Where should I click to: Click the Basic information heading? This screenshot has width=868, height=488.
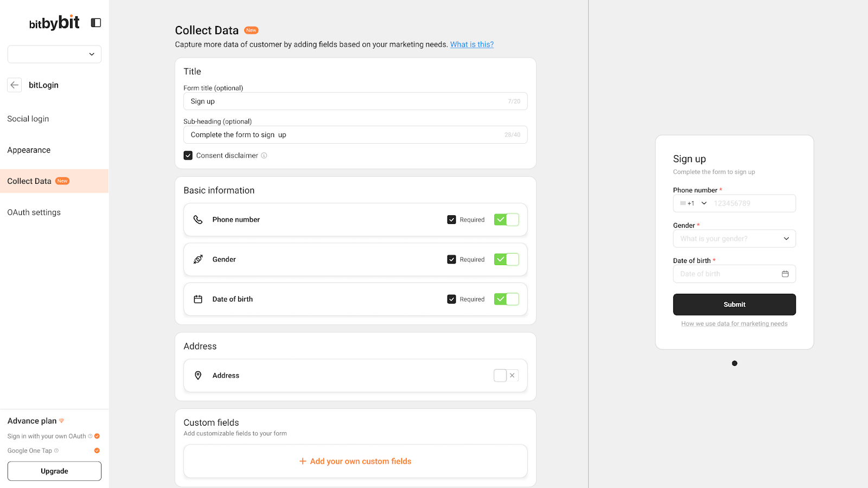(x=219, y=190)
